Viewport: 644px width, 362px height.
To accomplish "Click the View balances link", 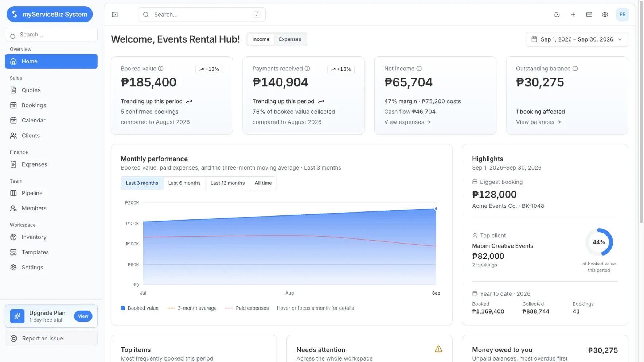I will pos(538,122).
